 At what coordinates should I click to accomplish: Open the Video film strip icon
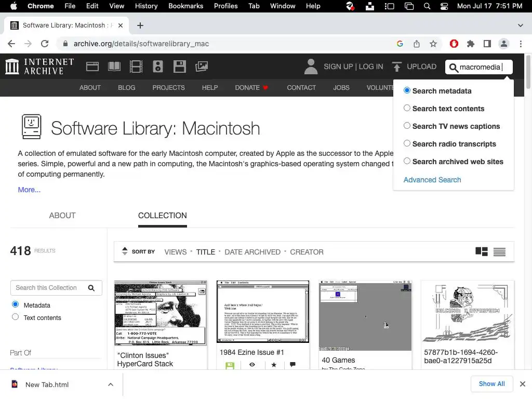point(136,66)
